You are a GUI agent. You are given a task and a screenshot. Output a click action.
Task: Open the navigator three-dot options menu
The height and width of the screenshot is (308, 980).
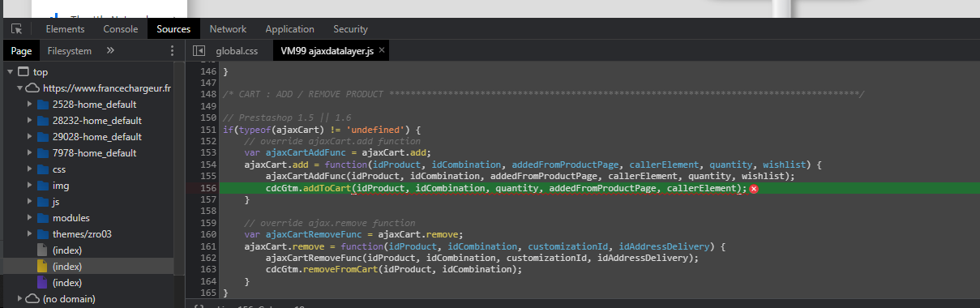click(172, 50)
